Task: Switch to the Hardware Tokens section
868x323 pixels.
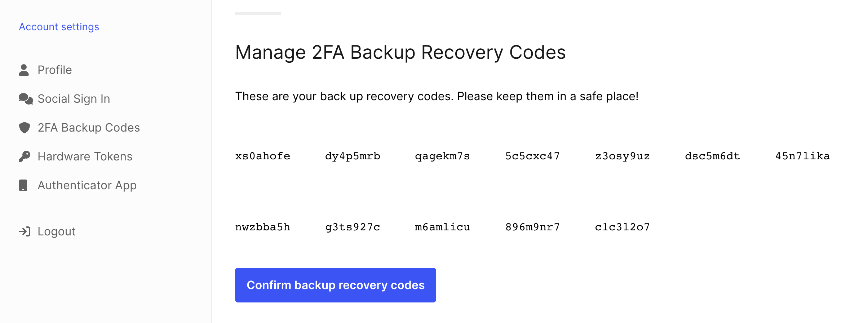Action: tap(85, 156)
